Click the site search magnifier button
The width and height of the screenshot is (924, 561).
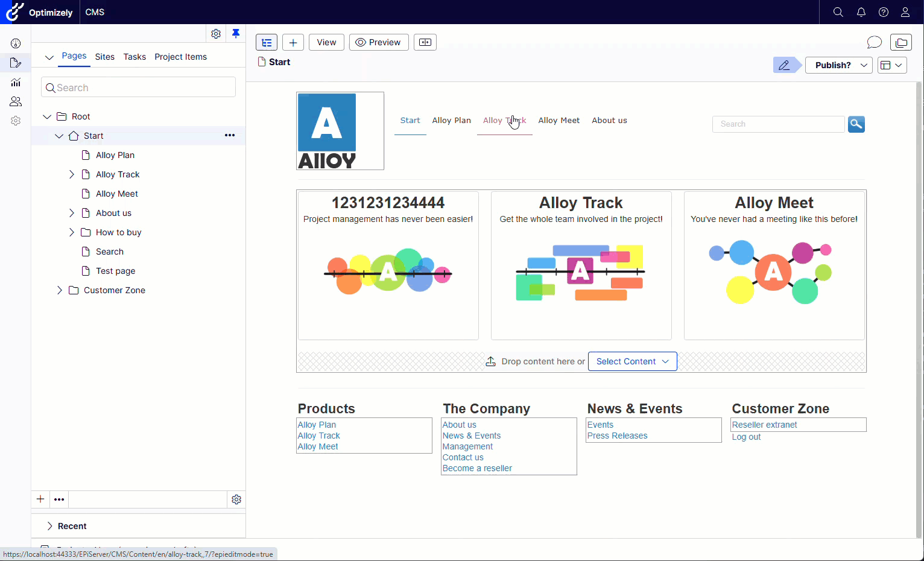[856, 124]
